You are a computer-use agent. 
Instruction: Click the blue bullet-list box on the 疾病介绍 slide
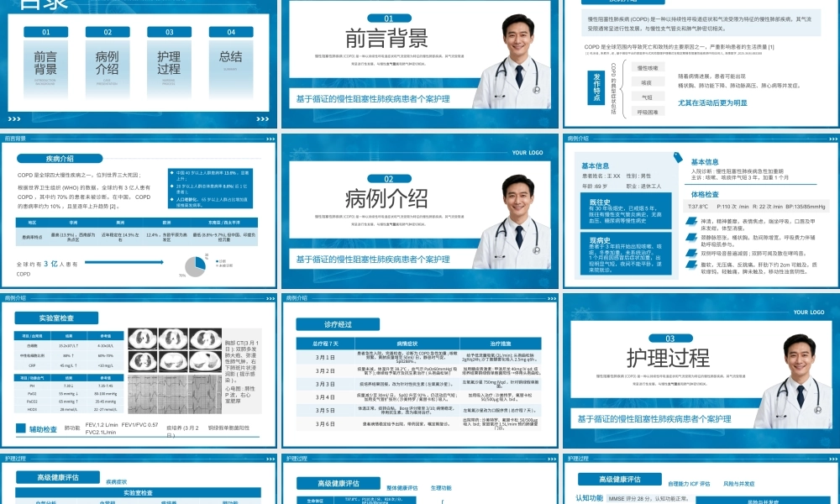(x=211, y=188)
